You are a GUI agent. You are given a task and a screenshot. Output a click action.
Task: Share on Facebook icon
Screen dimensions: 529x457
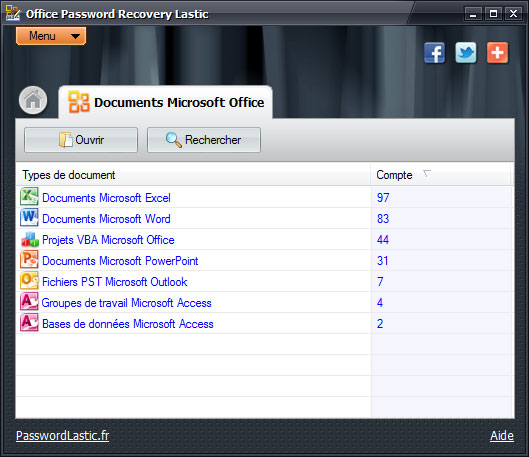(x=435, y=53)
